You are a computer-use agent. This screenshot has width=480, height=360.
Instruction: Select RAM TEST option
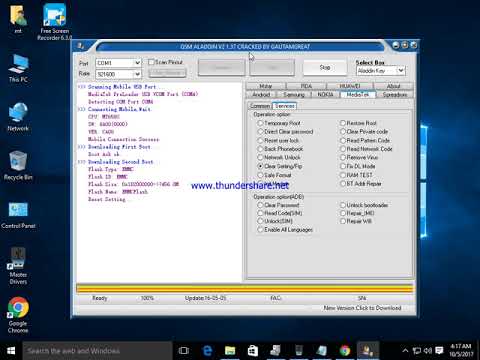tap(343, 175)
